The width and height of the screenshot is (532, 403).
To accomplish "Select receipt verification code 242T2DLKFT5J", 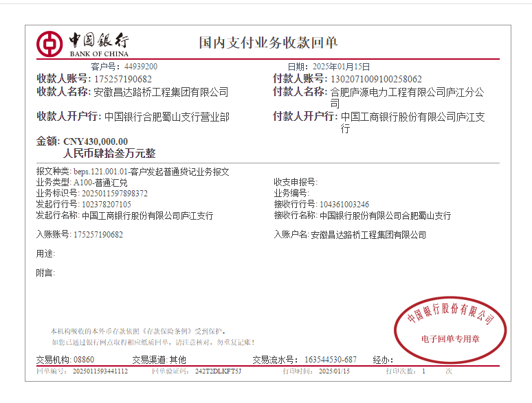I will tap(218, 371).
